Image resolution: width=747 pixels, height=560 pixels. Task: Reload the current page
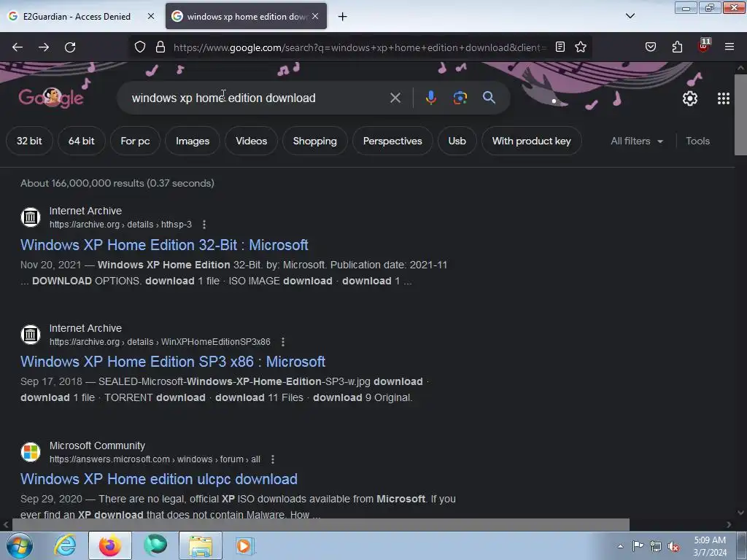(x=70, y=47)
